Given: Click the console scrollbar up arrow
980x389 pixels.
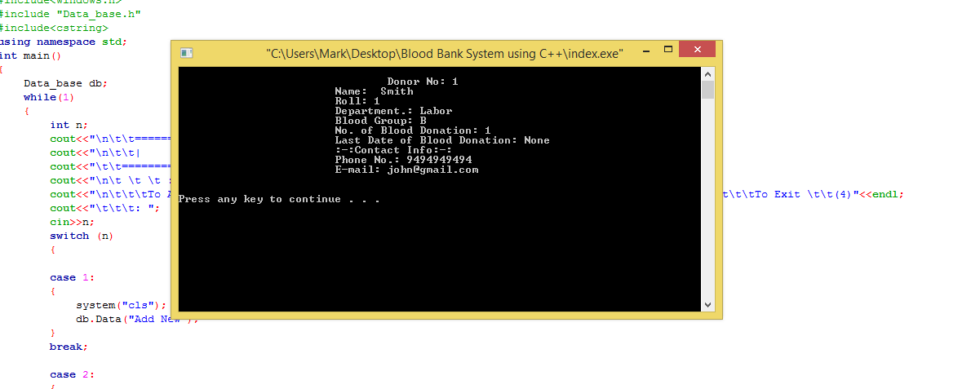Looking at the screenshot, I should point(707,74).
